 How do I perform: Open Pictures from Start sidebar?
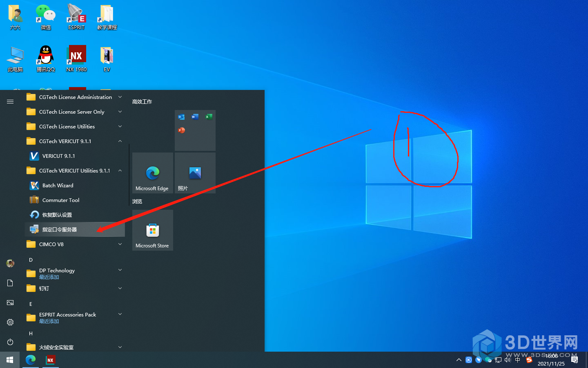tap(10, 303)
